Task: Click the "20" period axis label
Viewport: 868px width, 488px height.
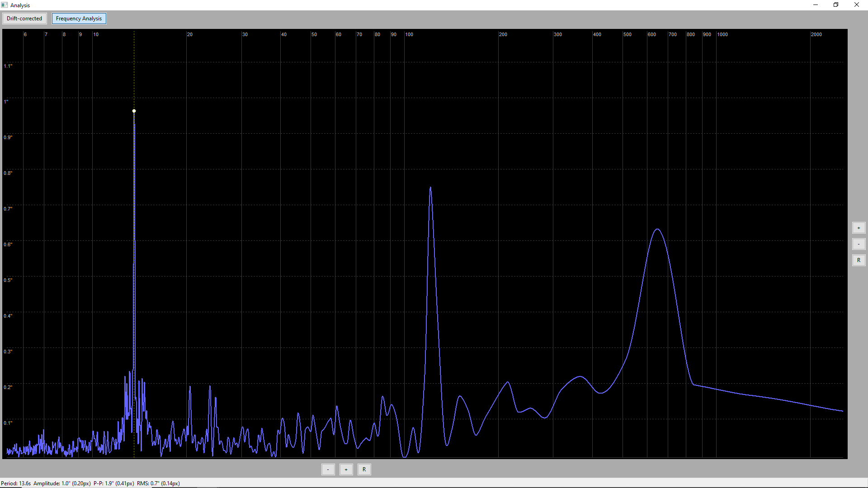Action: (x=190, y=34)
